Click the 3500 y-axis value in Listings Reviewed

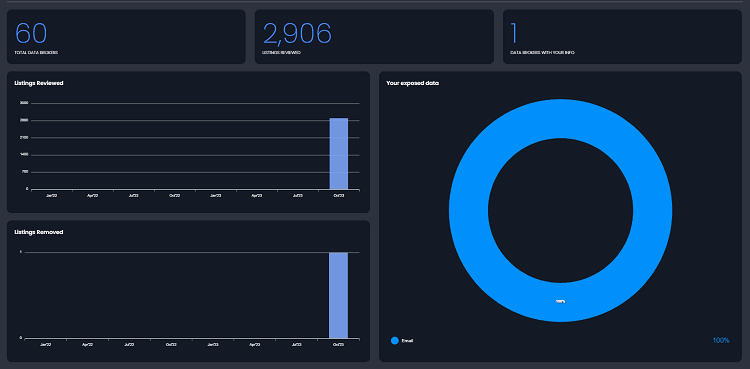[x=24, y=103]
